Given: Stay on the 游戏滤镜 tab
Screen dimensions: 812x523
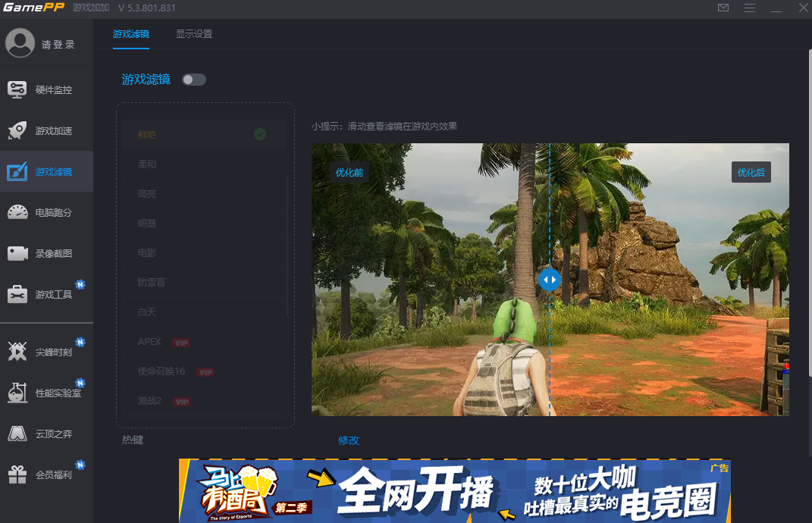Looking at the screenshot, I should point(130,33).
